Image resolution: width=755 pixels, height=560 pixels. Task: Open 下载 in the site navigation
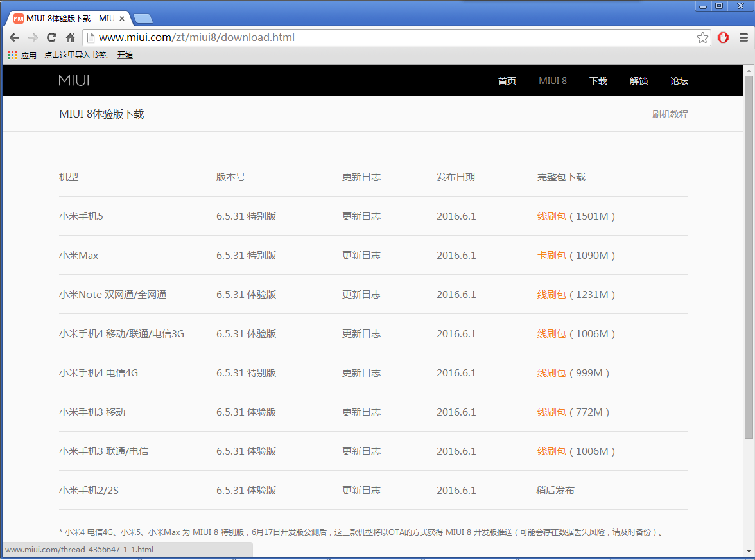pos(598,81)
